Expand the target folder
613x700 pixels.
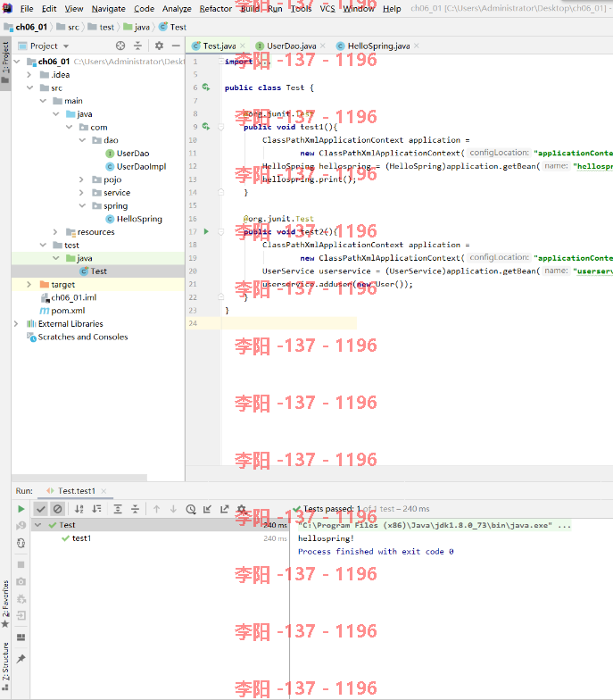(x=29, y=284)
